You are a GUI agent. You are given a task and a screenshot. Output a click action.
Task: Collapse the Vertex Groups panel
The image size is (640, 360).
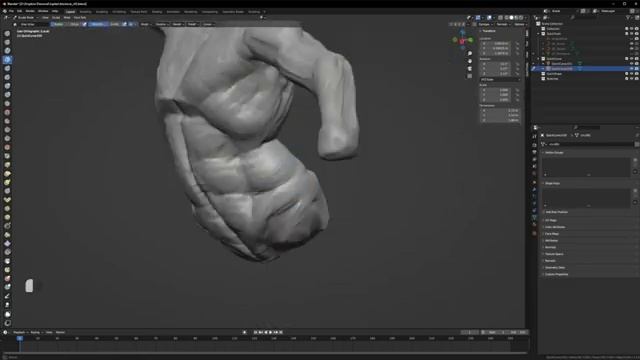554,152
